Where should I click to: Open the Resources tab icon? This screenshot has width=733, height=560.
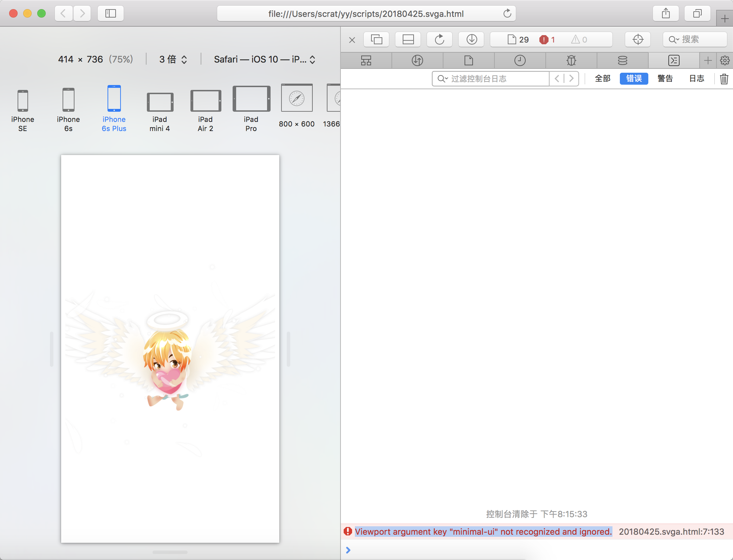pyautogui.click(x=469, y=60)
